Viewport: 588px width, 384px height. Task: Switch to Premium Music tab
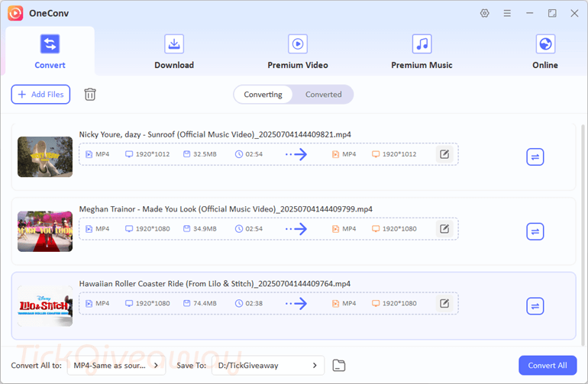pyautogui.click(x=422, y=51)
